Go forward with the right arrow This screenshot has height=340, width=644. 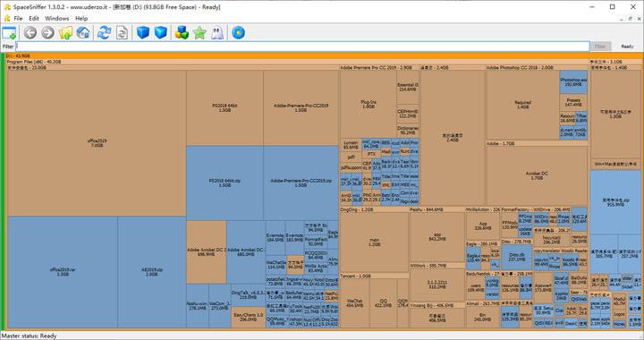coord(47,33)
